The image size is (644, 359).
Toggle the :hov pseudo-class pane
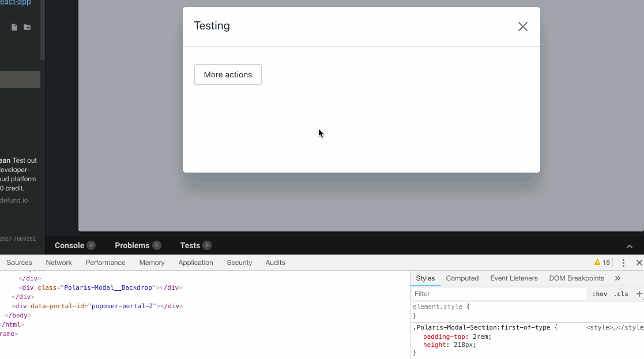pos(600,293)
